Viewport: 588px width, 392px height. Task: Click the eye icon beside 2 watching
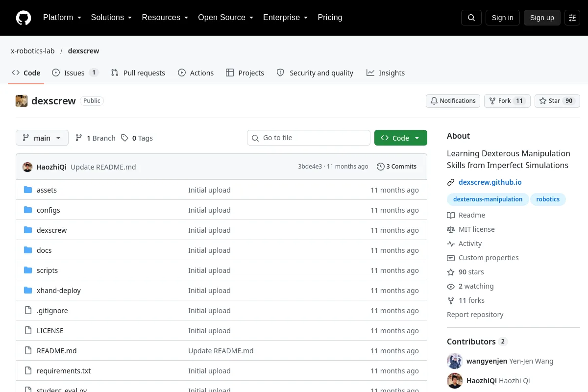pyautogui.click(x=451, y=286)
